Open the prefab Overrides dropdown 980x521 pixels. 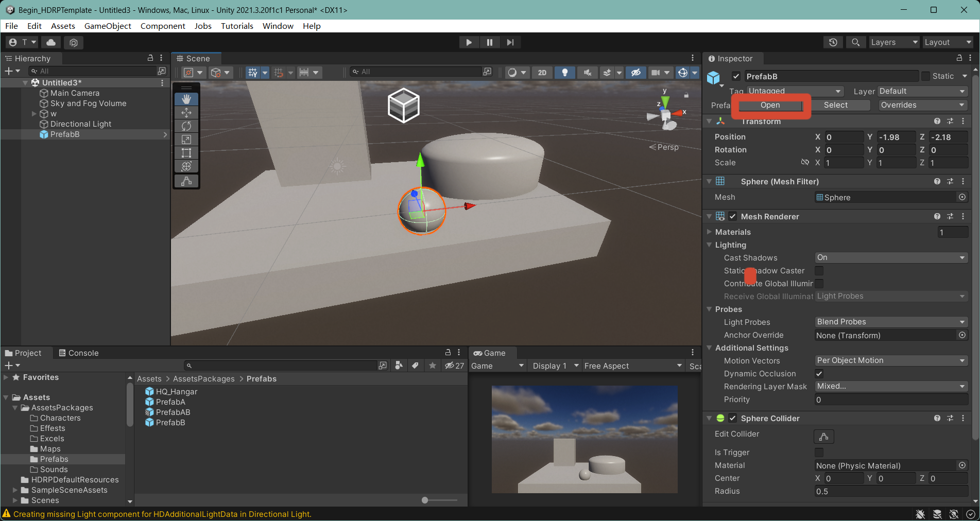point(923,105)
